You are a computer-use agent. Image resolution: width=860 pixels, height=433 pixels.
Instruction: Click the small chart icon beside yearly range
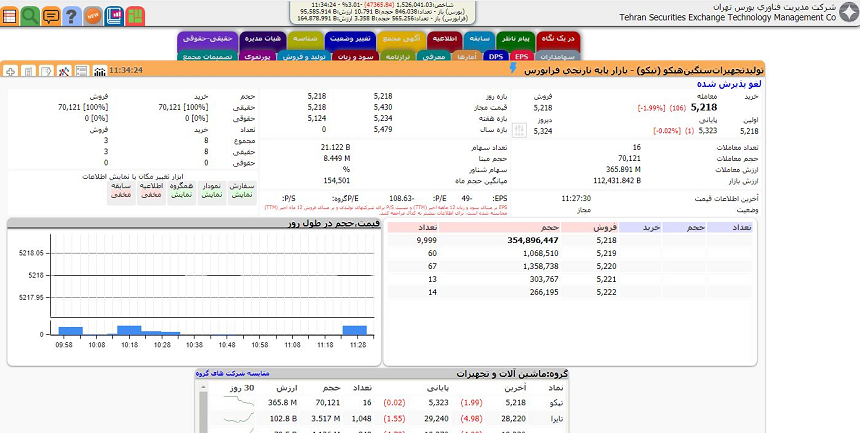tap(519, 130)
